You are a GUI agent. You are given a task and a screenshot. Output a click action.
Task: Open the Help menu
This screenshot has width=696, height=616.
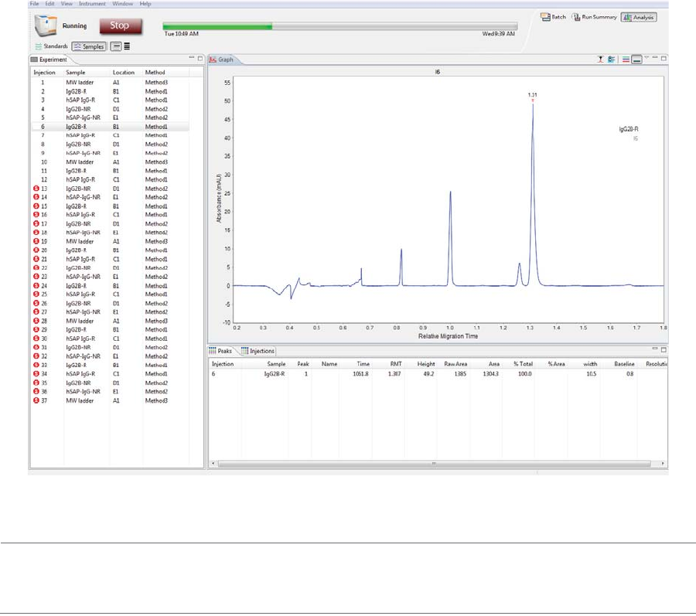(x=145, y=4)
